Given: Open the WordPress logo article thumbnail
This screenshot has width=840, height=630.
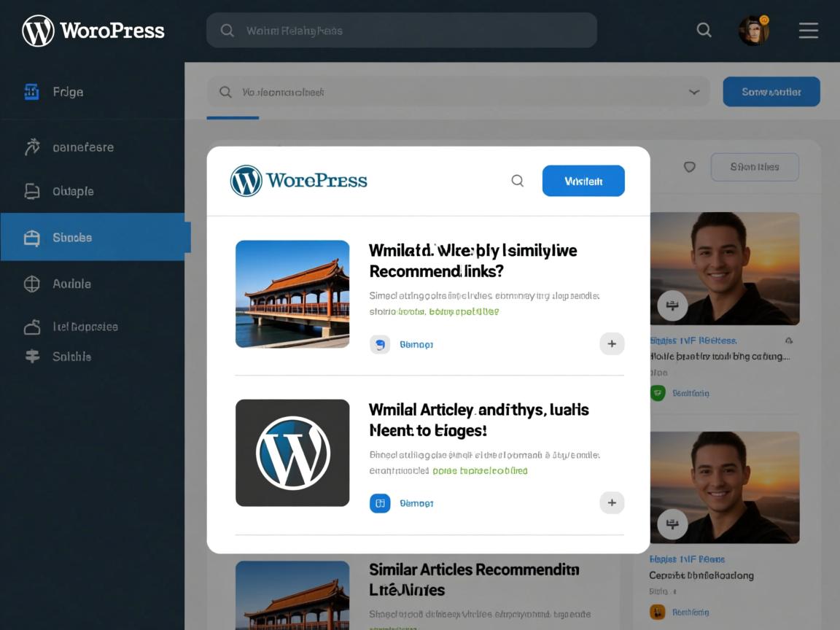Looking at the screenshot, I should (x=292, y=453).
